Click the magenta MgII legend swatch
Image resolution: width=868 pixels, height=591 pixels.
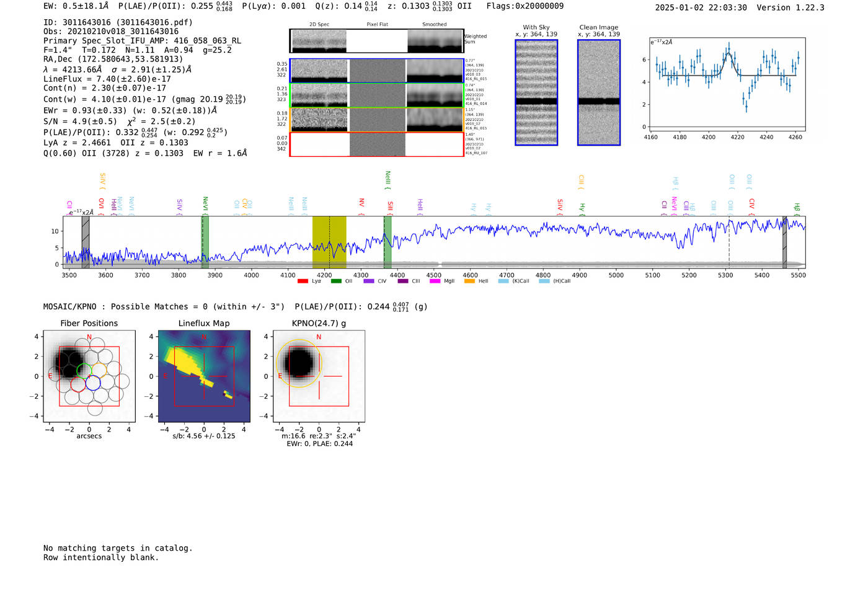point(435,282)
